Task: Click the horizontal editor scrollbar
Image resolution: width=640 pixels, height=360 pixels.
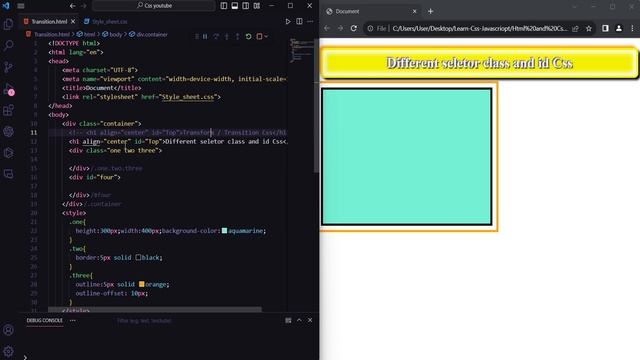Action: click(155, 309)
